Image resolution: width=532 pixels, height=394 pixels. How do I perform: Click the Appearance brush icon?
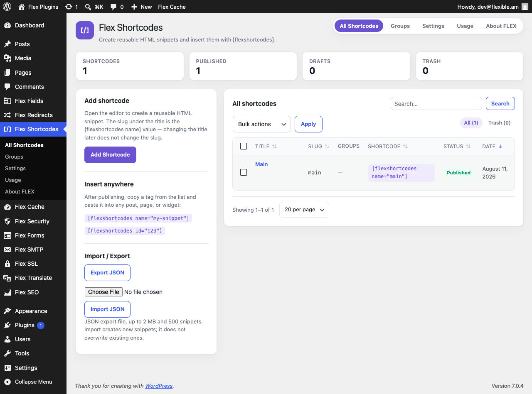(x=7, y=311)
